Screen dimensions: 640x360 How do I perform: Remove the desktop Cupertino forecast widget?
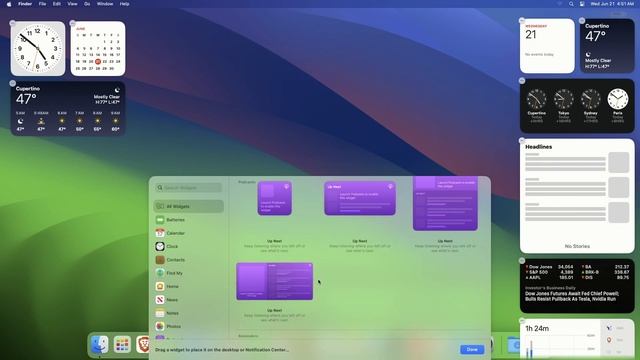pos(13,83)
